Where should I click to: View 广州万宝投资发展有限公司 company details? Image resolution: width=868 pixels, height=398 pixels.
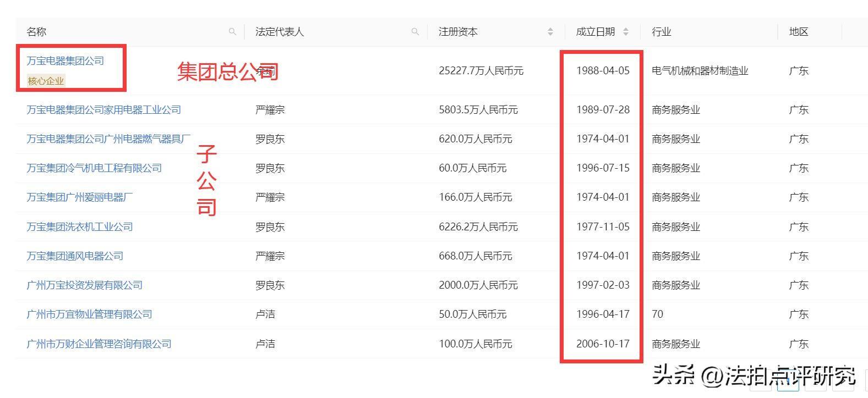84,285
